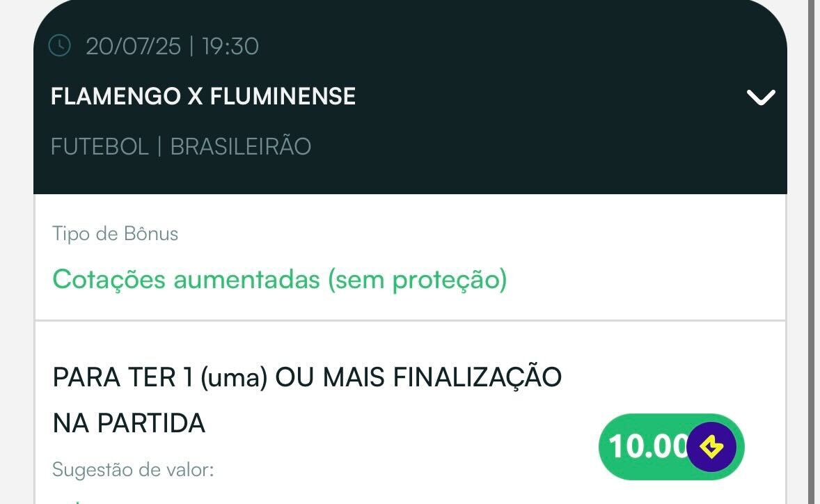
Task: Click the Tipo de Bônus label
Action: coord(115,234)
